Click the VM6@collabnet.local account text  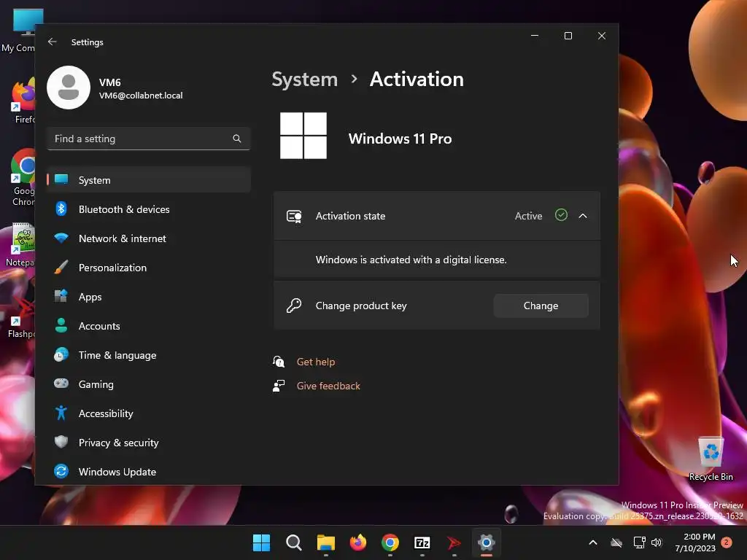pyautogui.click(x=141, y=96)
